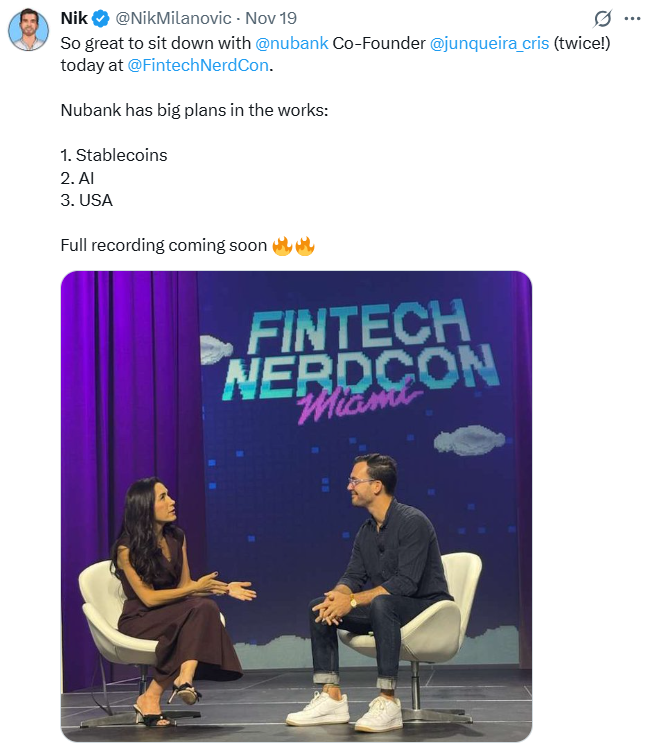The width and height of the screenshot is (649, 745).
Task: Click the second fire emoji in the post
Action: tap(305, 246)
